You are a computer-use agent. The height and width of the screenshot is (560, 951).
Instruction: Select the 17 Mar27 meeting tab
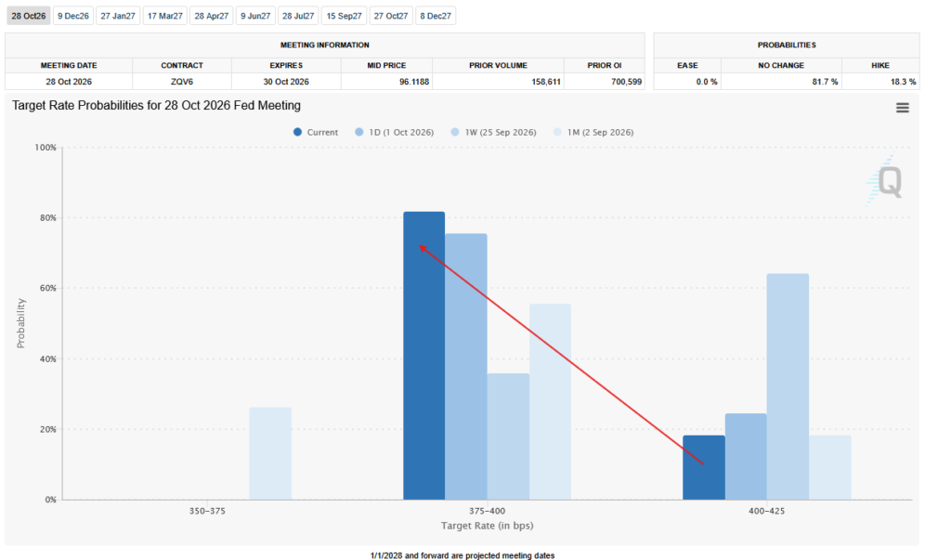165,16
